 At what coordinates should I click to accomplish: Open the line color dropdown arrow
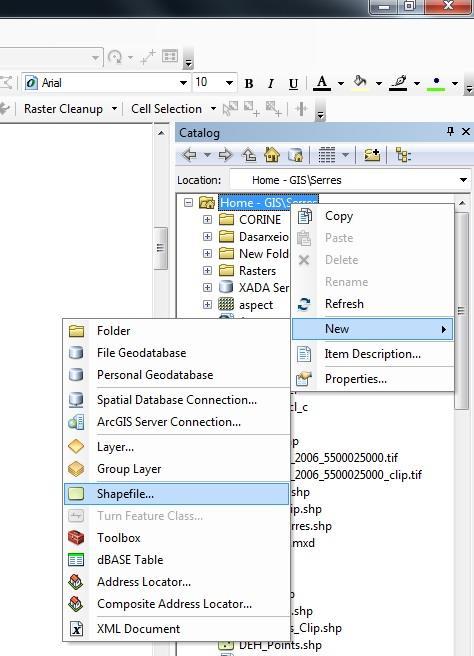[x=417, y=83]
